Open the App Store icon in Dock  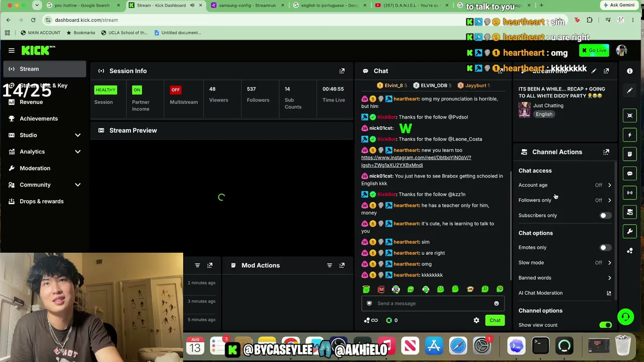point(434,346)
